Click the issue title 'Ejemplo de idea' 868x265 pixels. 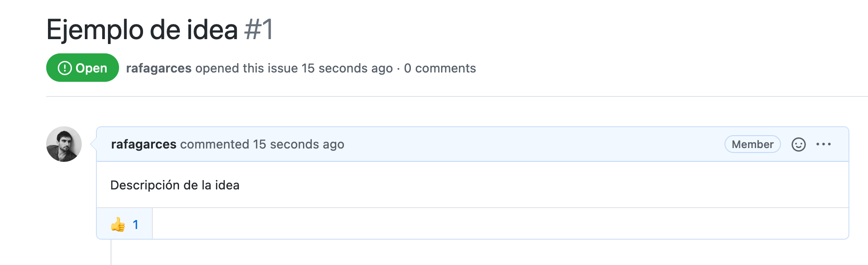[x=142, y=30]
